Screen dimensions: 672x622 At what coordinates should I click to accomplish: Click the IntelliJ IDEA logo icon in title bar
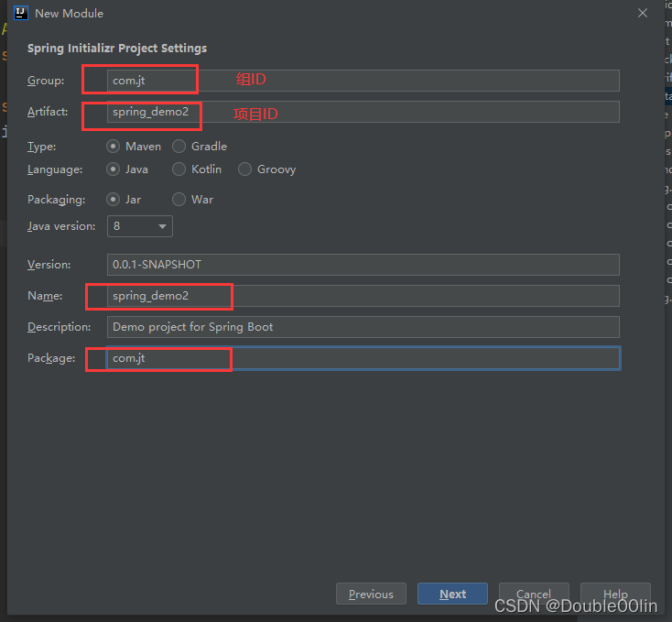tap(20, 13)
